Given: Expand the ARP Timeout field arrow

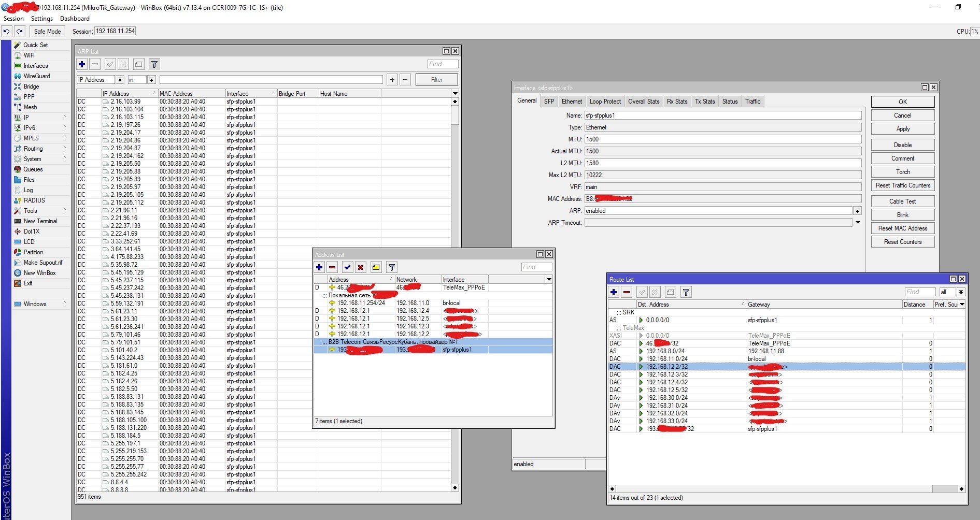Looking at the screenshot, I should point(857,223).
